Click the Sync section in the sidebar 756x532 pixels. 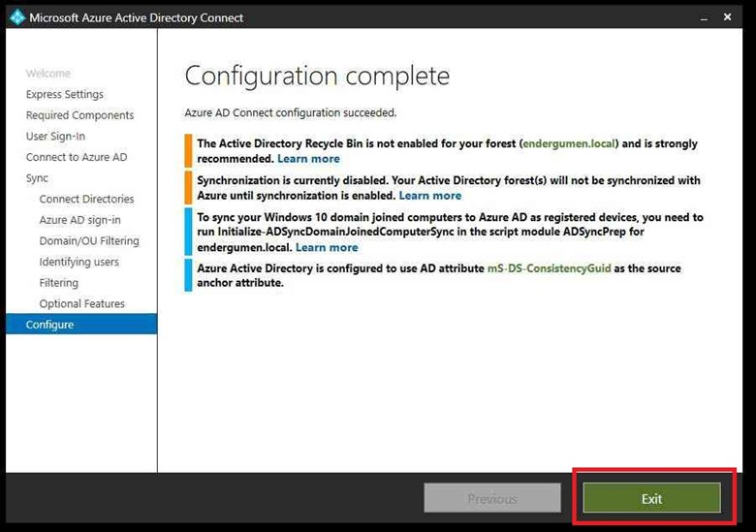click(37, 178)
